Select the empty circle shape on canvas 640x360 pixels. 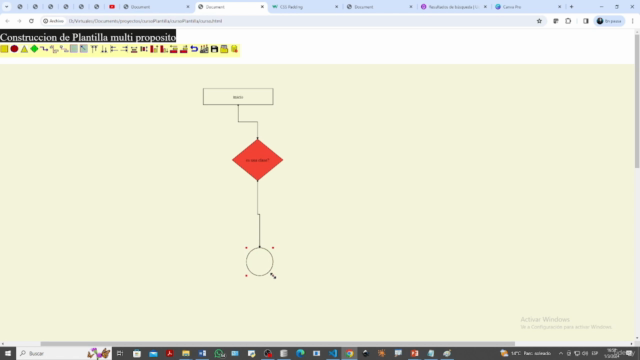pyautogui.click(x=260, y=262)
